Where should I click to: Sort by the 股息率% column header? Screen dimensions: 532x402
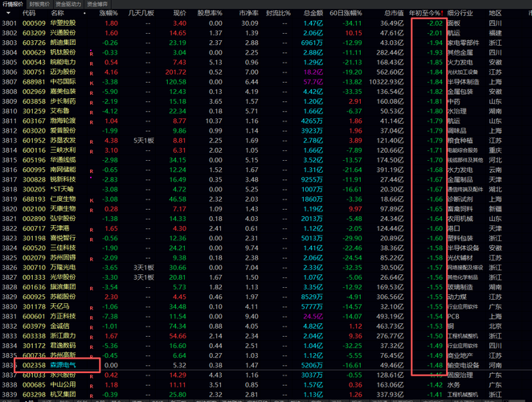210,13
